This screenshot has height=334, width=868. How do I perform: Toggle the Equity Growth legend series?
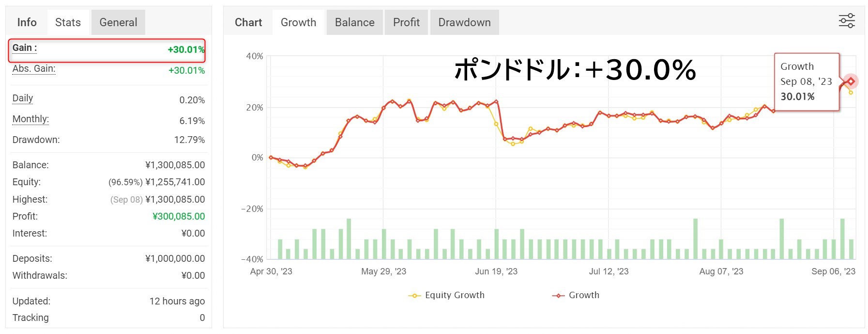[x=446, y=295]
